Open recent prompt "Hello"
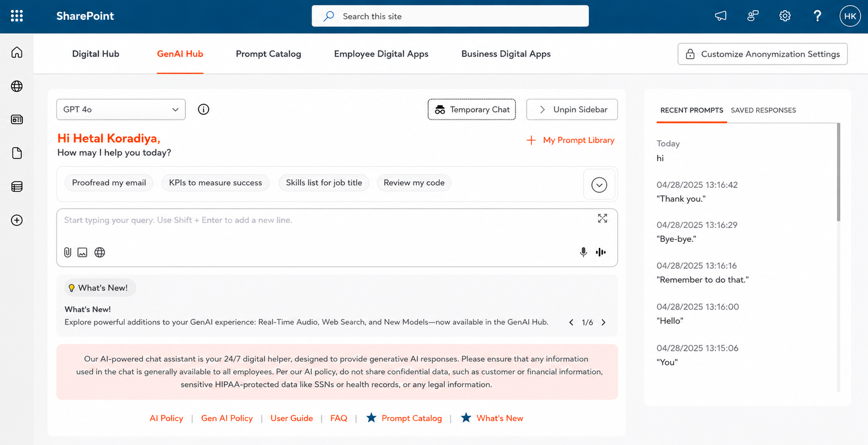Screen dimensions: 868x445 (x=670, y=321)
